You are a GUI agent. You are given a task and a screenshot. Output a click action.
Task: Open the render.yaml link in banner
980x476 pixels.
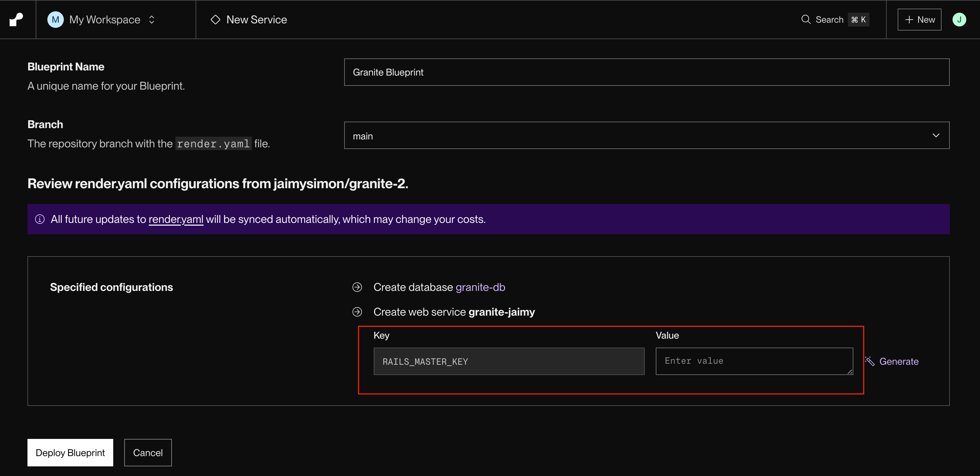click(x=176, y=219)
